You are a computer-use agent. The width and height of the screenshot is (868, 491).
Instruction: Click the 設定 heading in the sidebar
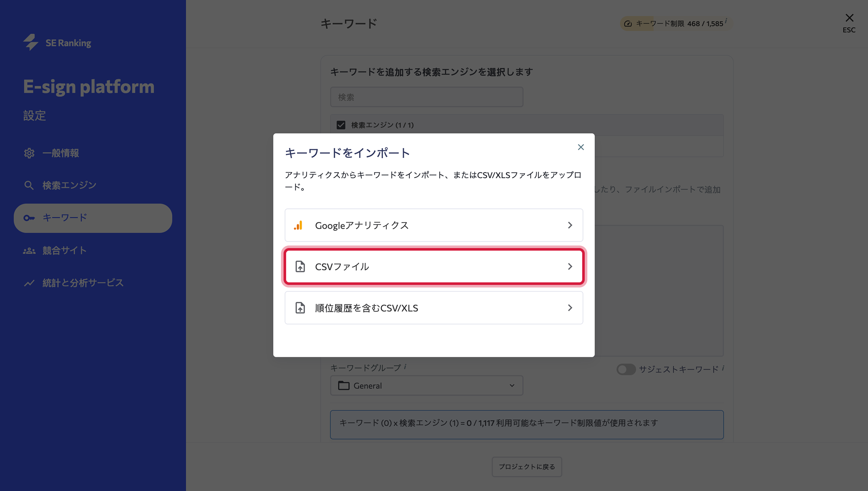click(34, 116)
